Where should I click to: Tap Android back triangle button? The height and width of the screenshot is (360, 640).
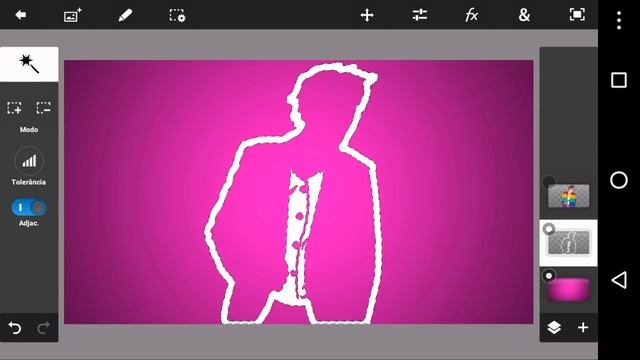pos(619,280)
